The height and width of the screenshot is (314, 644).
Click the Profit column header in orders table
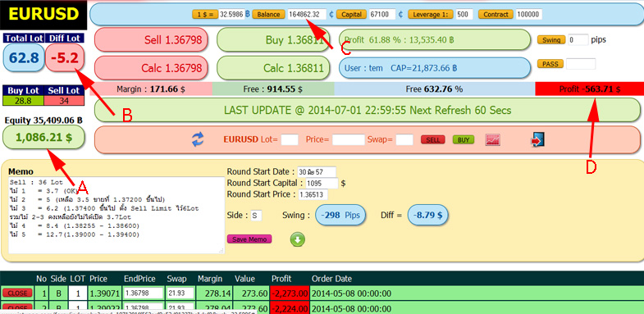[x=281, y=279]
